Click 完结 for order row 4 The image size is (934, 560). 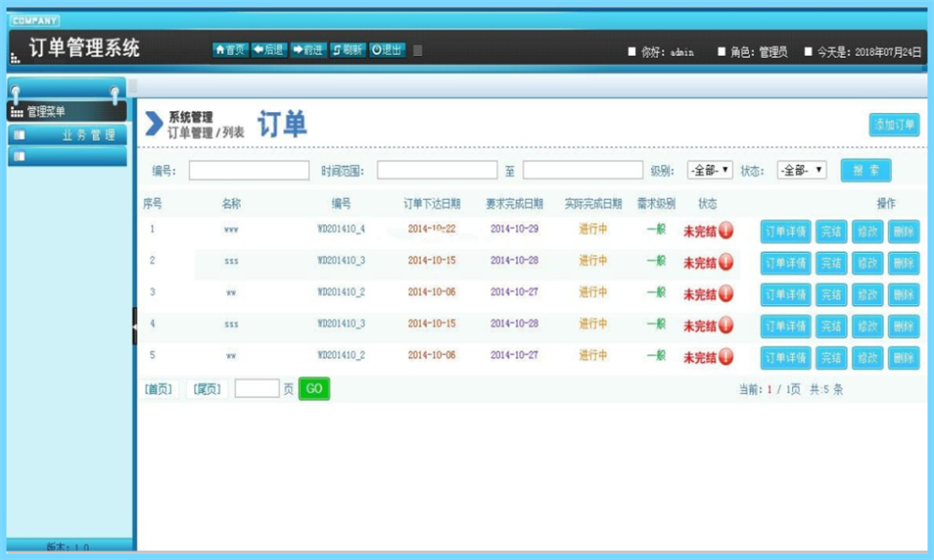(x=831, y=326)
